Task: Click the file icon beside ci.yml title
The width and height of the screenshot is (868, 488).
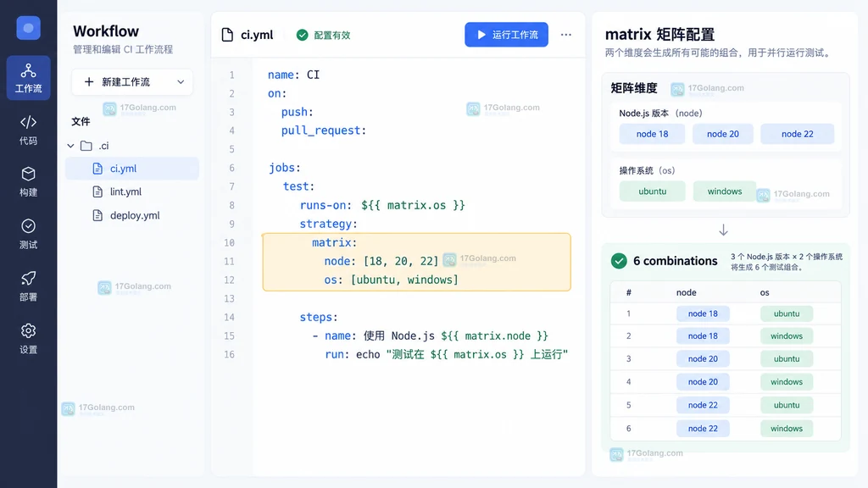Action: (227, 35)
